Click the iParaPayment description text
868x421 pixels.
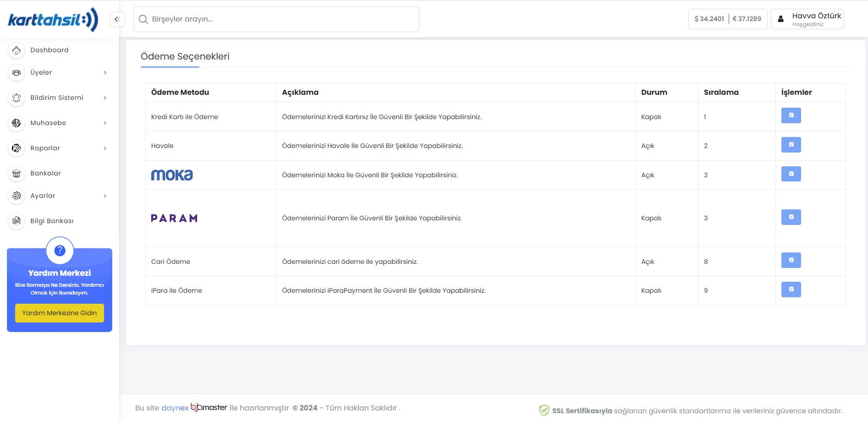click(384, 290)
